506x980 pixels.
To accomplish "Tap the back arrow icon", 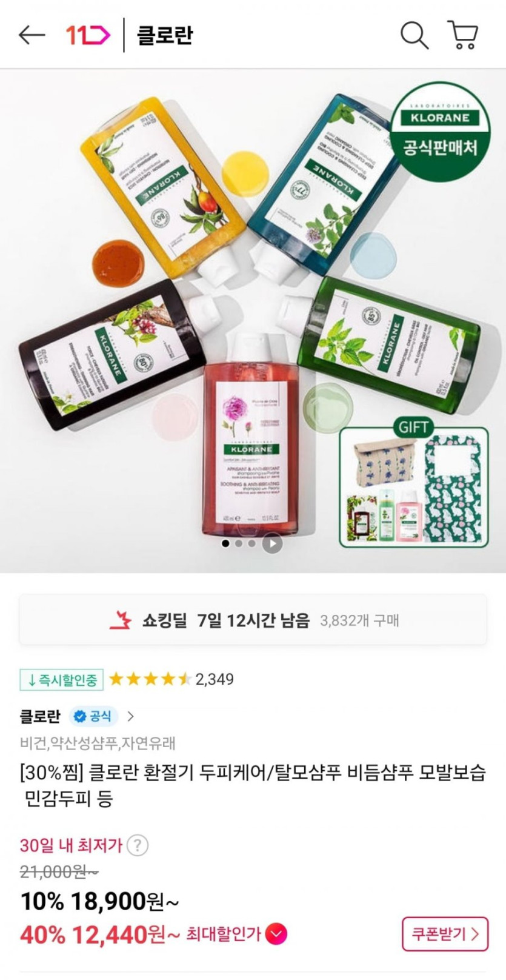I will 32,35.
